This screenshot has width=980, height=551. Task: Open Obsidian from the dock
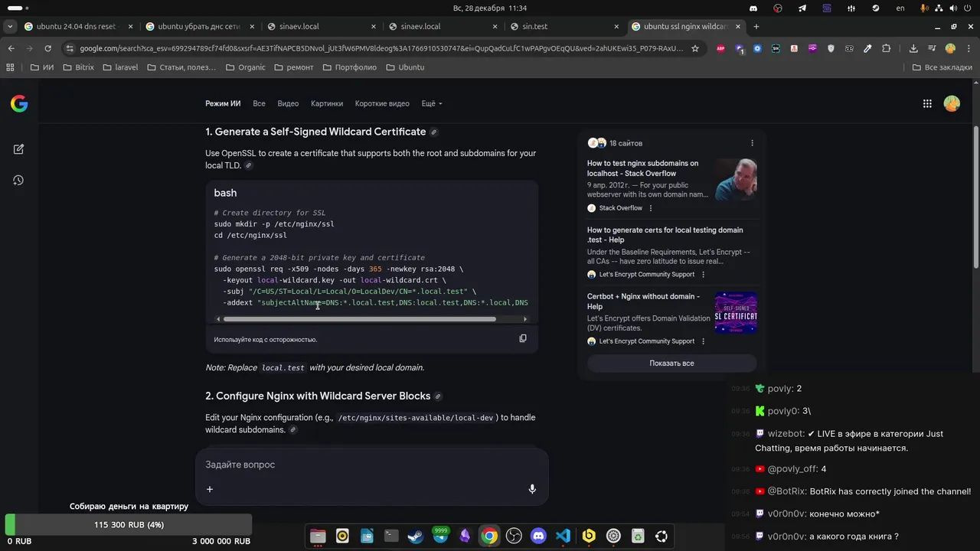(465, 536)
